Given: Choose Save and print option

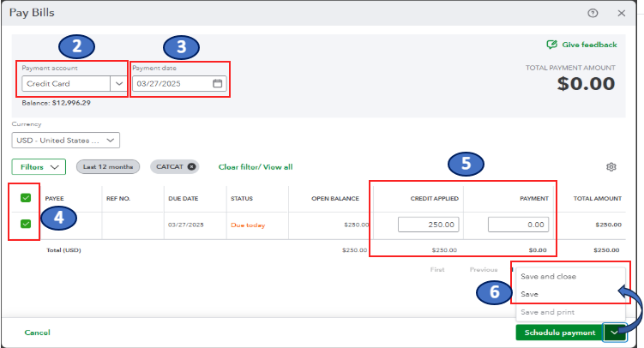Looking at the screenshot, I should pos(547,312).
